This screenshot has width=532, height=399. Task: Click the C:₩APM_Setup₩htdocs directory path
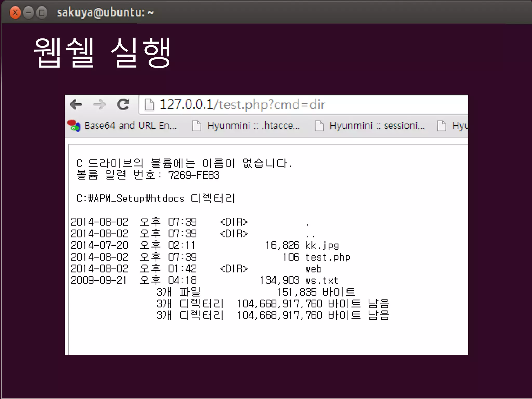[x=130, y=199]
